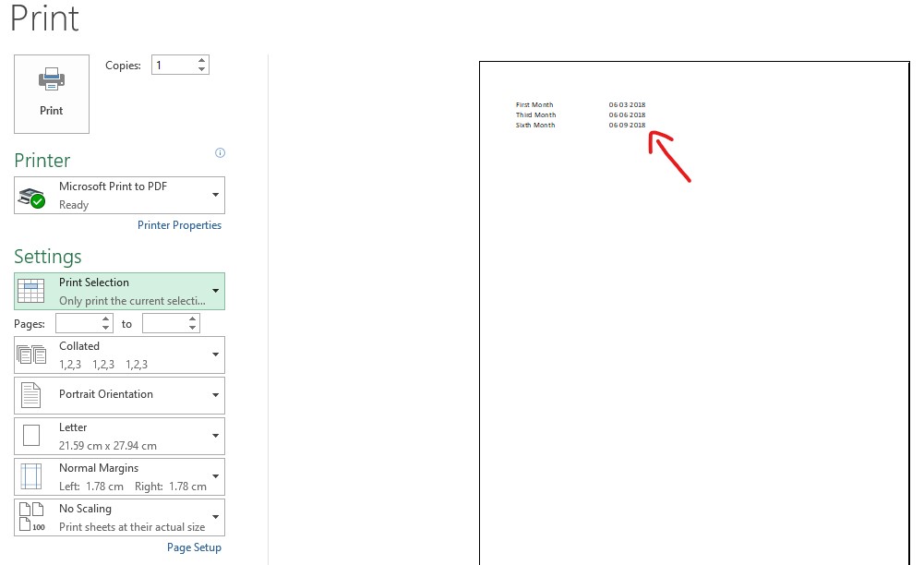The image size is (924, 565).
Task: Open the Page Setup dialog
Action: [x=194, y=547]
